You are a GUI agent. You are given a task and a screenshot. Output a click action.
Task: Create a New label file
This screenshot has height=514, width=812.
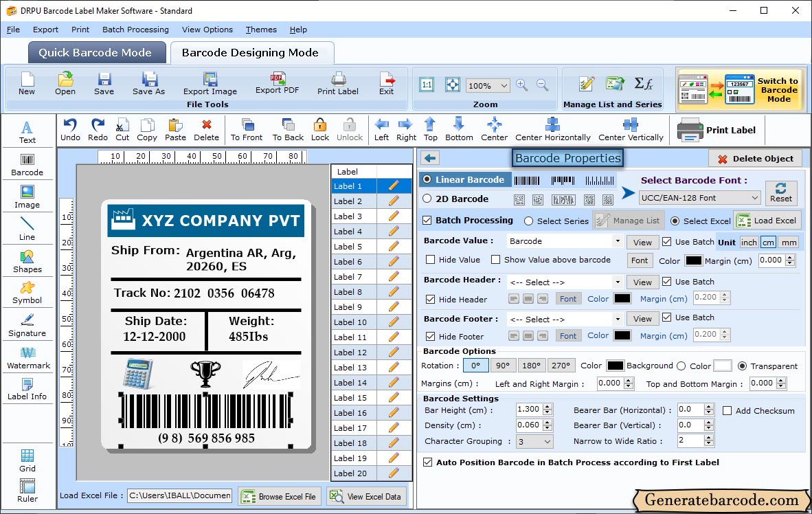[x=27, y=83]
